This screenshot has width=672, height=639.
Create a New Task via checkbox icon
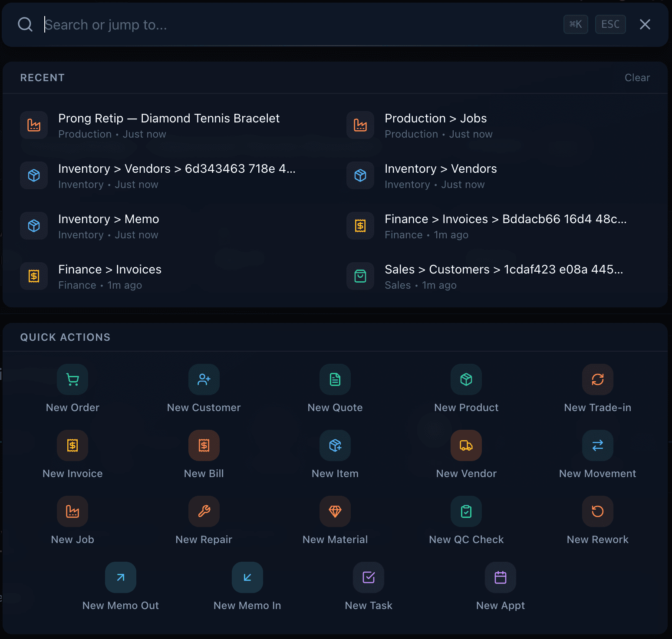369,577
